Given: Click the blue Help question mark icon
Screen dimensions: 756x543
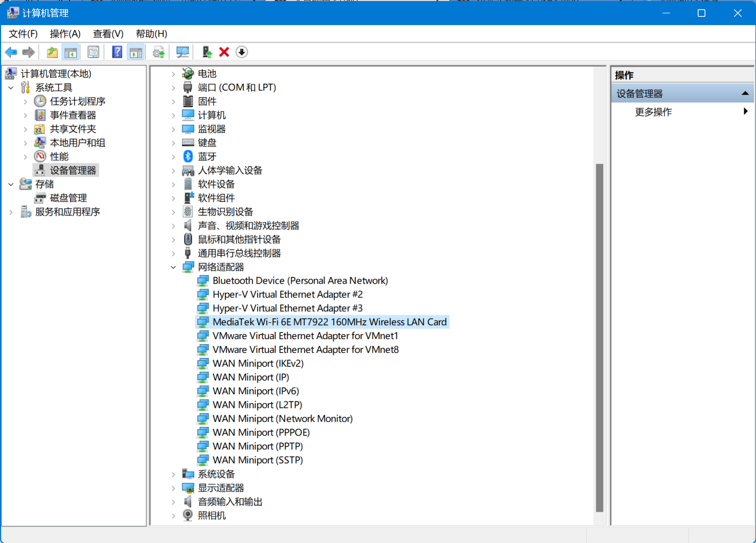Looking at the screenshot, I should (117, 52).
